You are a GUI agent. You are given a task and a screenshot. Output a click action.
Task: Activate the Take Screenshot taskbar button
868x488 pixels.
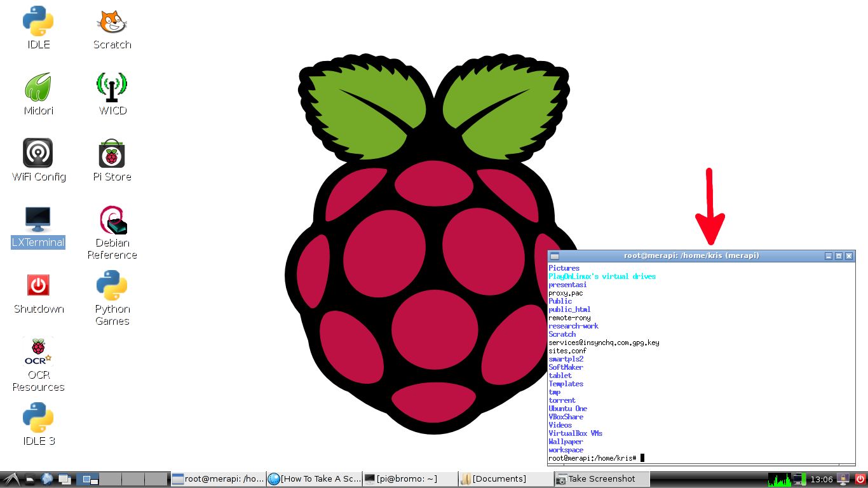pyautogui.click(x=602, y=479)
